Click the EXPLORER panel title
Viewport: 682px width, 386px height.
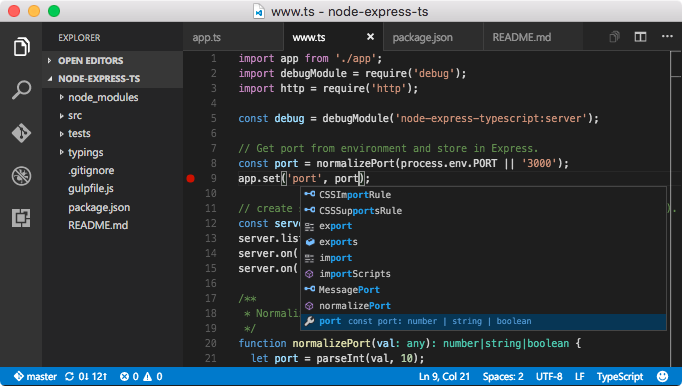click(x=79, y=38)
